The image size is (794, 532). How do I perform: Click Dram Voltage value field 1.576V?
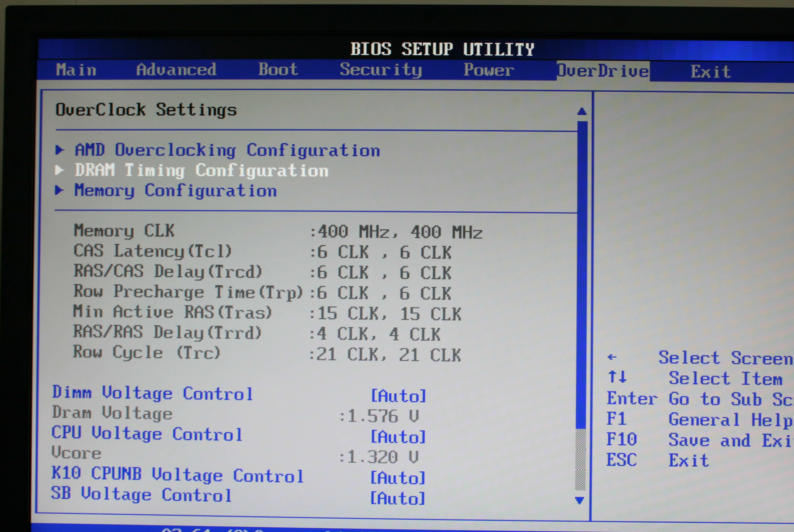[x=369, y=416]
